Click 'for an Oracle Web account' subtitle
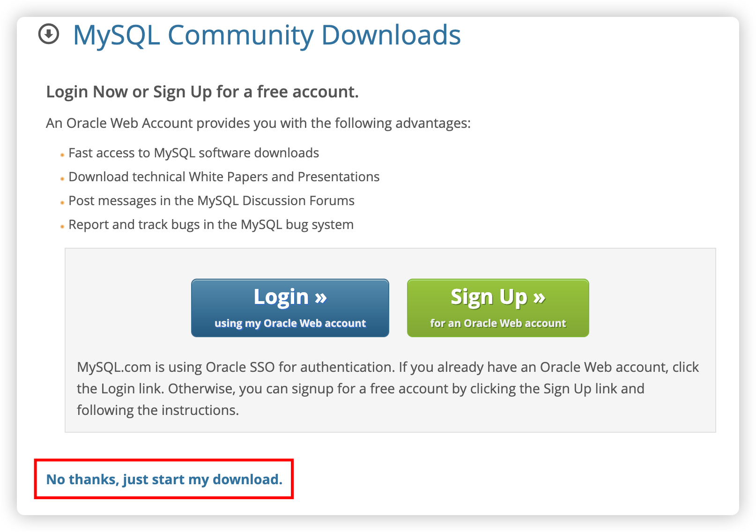The image size is (756, 532). click(x=498, y=323)
